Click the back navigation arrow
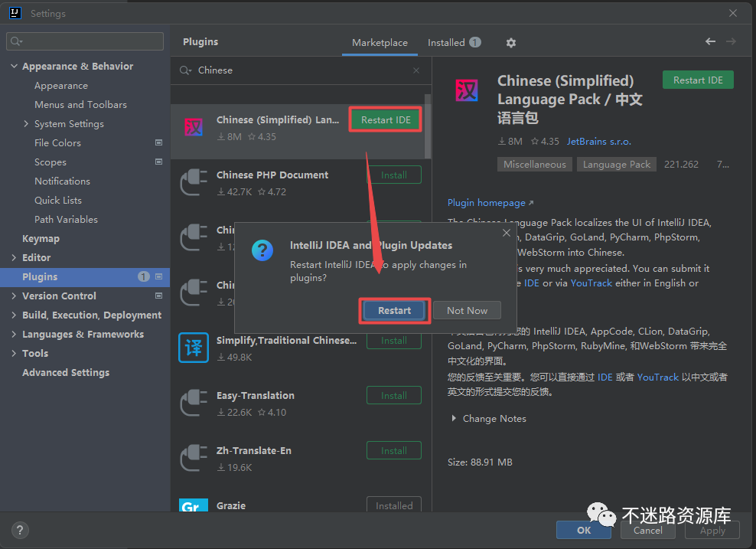The image size is (756, 549). pyautogui.click(x=710, y=42)
